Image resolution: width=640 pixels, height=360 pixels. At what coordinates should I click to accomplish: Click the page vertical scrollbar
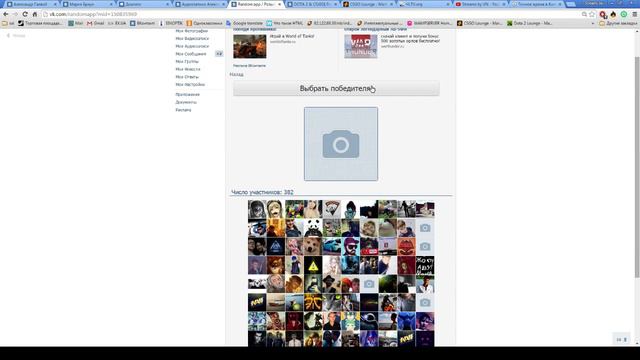pos(637,167)
